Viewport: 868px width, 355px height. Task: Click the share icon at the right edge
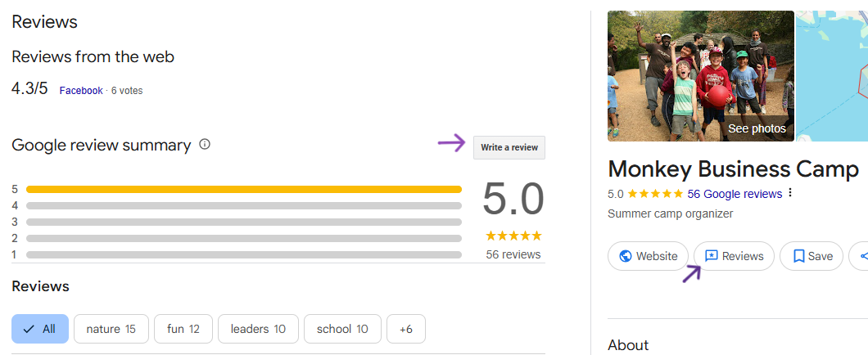[862, 256]
